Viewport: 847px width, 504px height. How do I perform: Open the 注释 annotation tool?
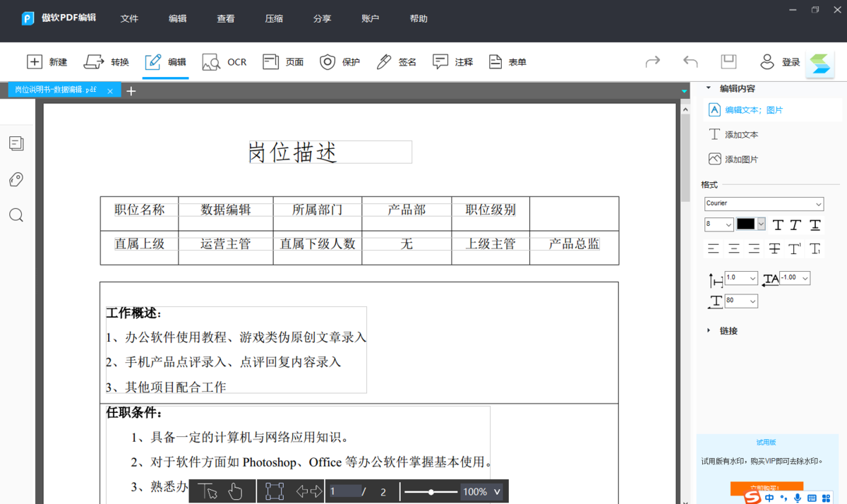coord(451,61)
